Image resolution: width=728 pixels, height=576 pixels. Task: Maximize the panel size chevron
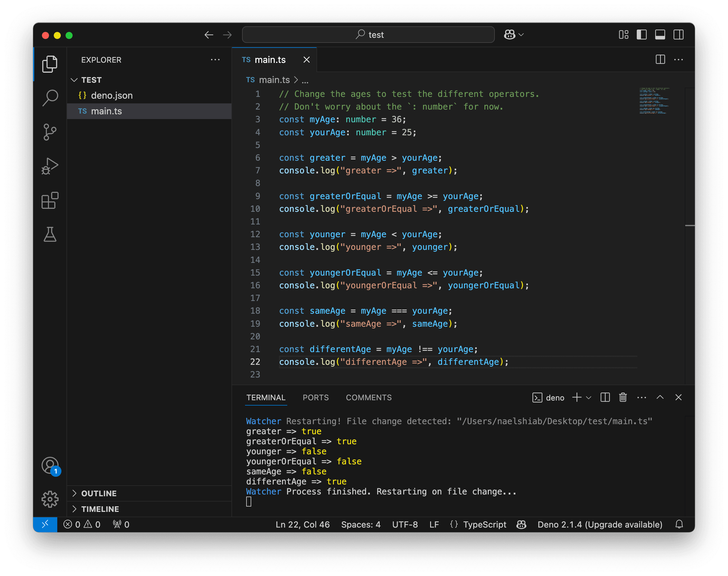pos(660,397)
